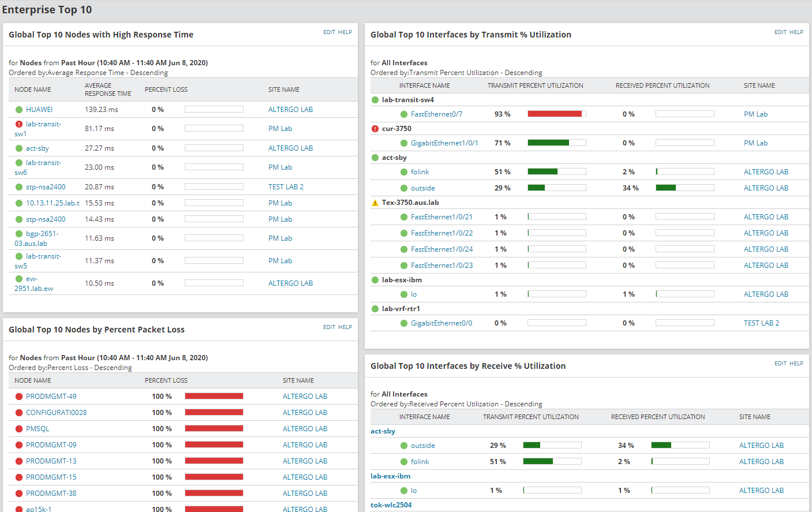Open tok-wlc2504 node link
The width and height of the screenshot is (812, 512).
coord(391,505)
